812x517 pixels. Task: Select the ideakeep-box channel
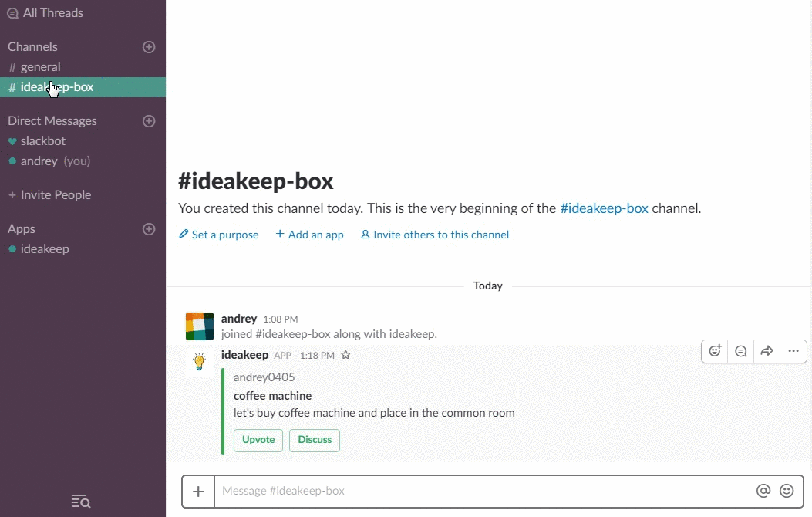(x=83, y=87)
